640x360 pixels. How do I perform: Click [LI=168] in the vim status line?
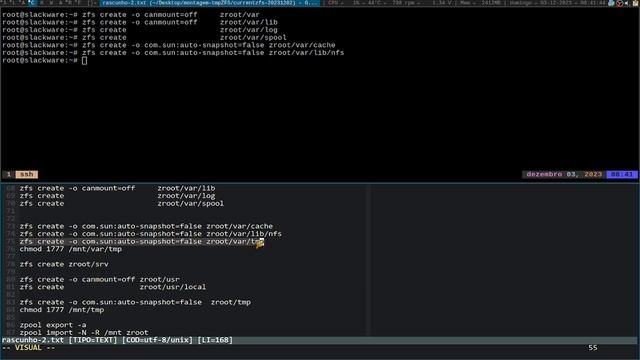click(215, 340)
